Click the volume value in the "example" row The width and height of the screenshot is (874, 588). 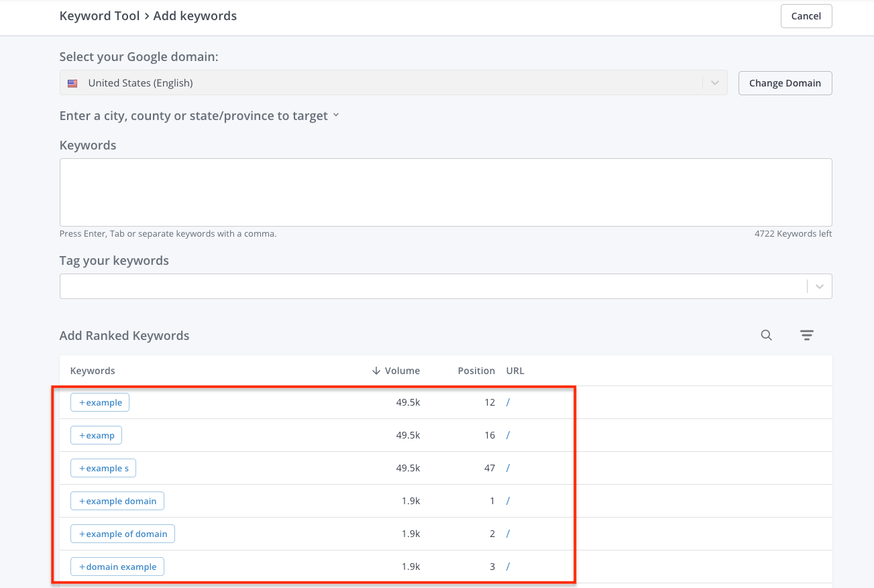coord(408,402)
